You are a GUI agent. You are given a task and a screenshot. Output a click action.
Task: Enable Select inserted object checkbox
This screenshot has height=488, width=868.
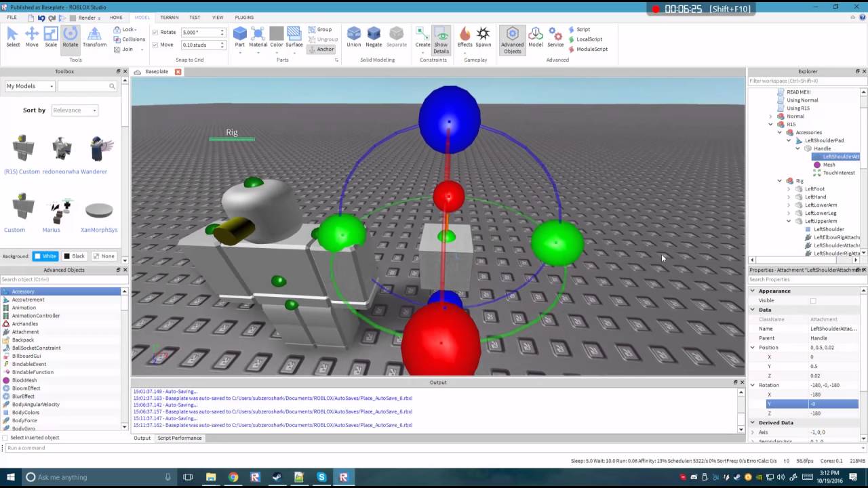tap(5, 438)
